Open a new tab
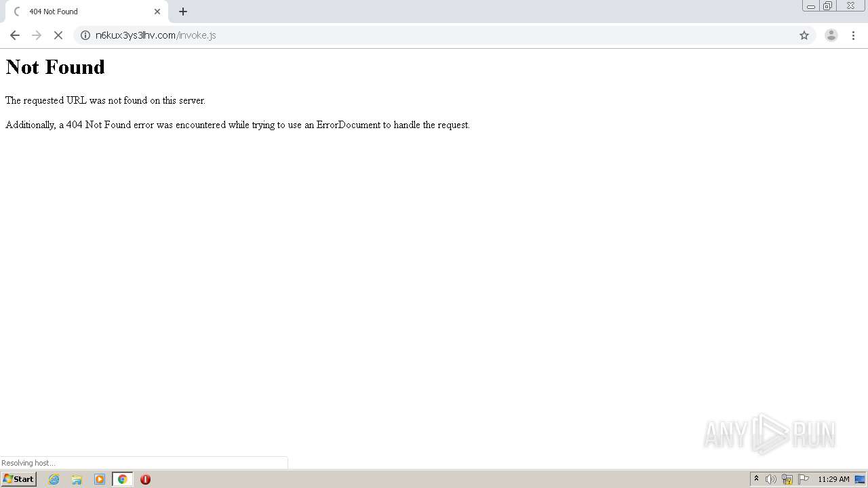 point(183,12)
